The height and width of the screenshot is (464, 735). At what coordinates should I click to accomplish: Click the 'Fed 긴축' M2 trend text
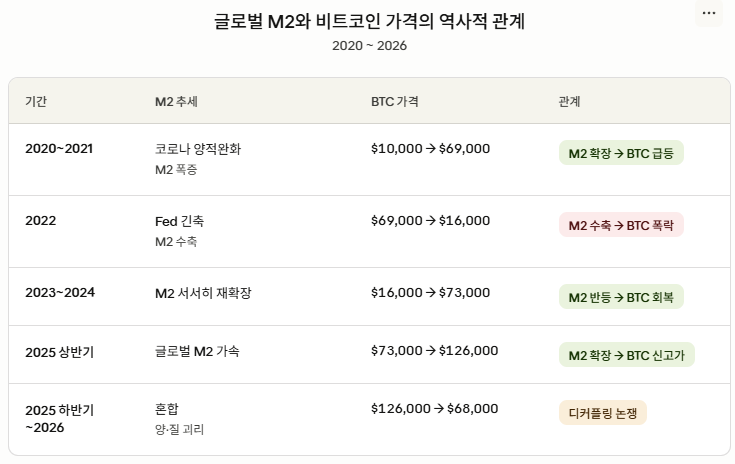pos(180,221)
